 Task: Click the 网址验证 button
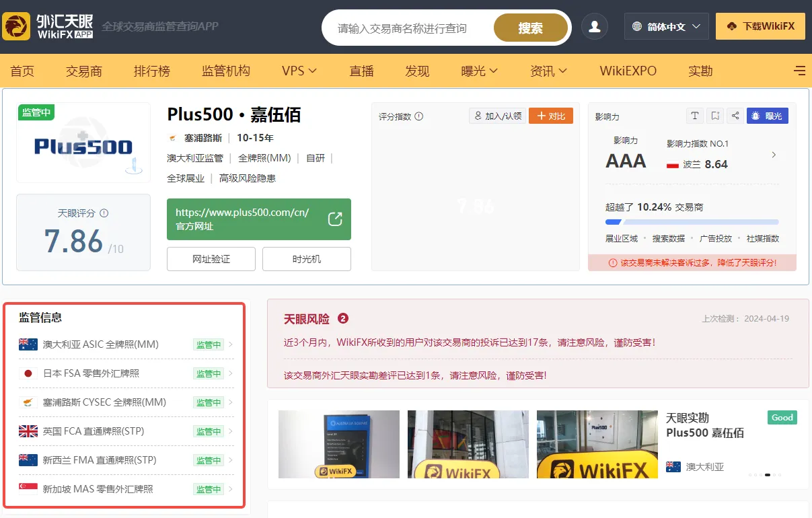[x=211, y=259]
